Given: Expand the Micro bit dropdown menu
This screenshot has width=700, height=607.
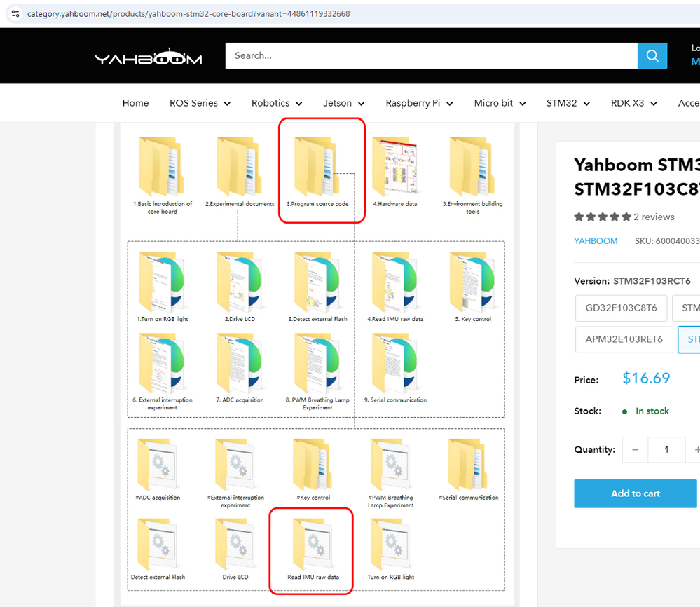Looking at the screenshot, I should coord(500,103).
